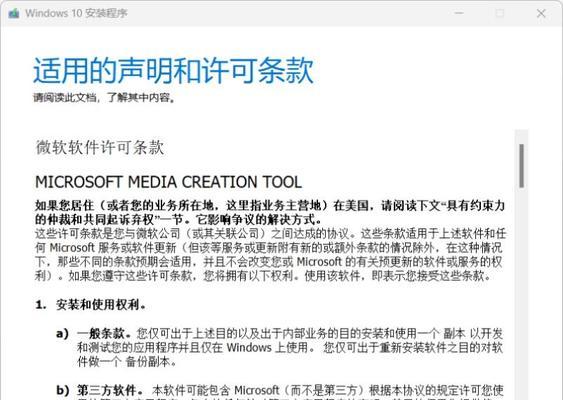Click the disabled maximize button in title bar
563x400 pixels.
click(x=499, y=14)
